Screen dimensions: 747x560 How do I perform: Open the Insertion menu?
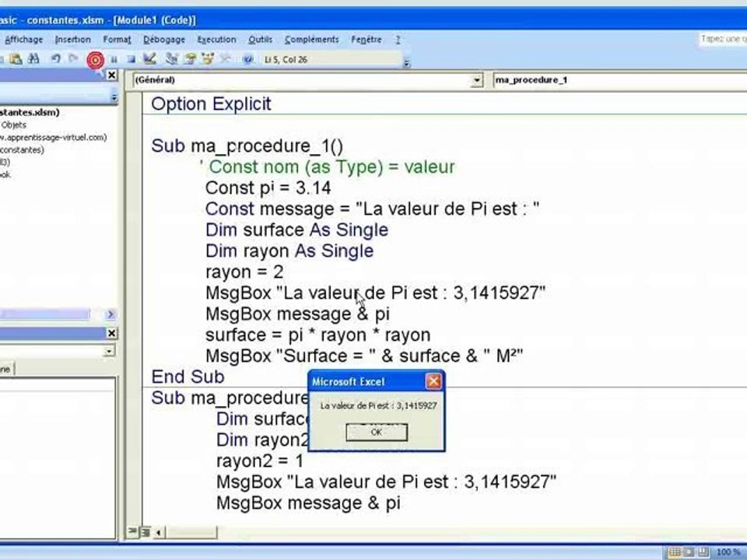coord(72,40)
